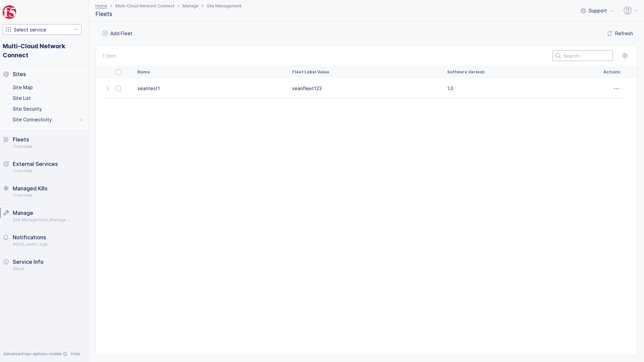This screenshot has height=362, width=644.
Task: Click the Home breadcrumb link
Action: 101,6
